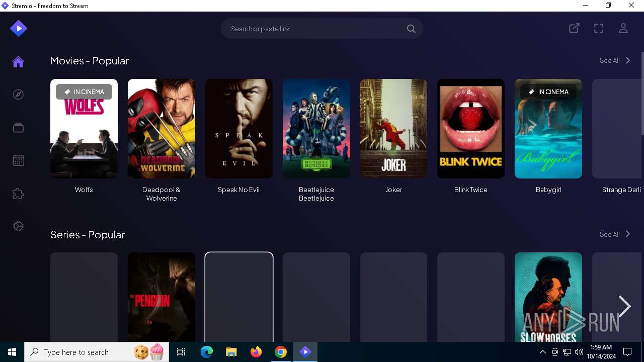Viewport: 644px width, 362px height.
Task: Open the Discover compass tab
Action: click(x=19, y=95)
